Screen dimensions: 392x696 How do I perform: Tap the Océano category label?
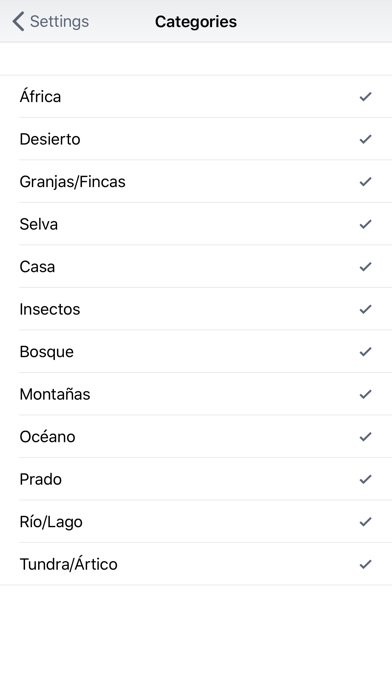pyautogui.click(x=47, y=436)
